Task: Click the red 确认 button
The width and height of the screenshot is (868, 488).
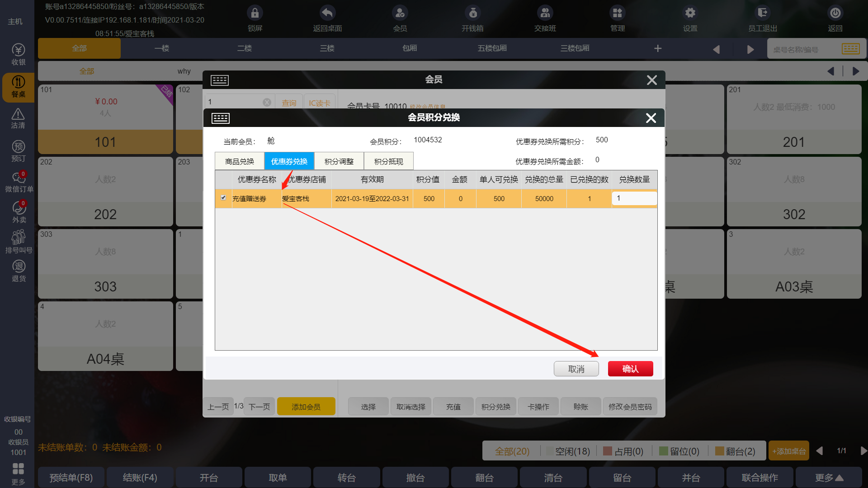Action: tap(630, 369)
